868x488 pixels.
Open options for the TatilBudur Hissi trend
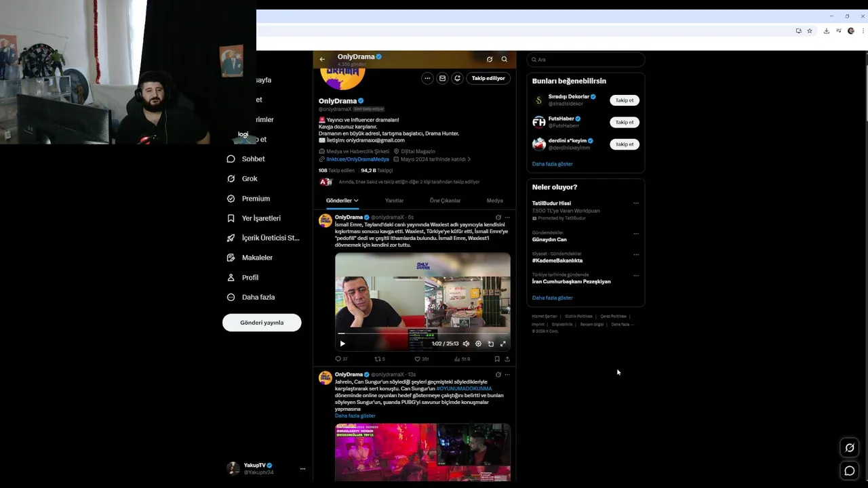(x=636, y=203)
